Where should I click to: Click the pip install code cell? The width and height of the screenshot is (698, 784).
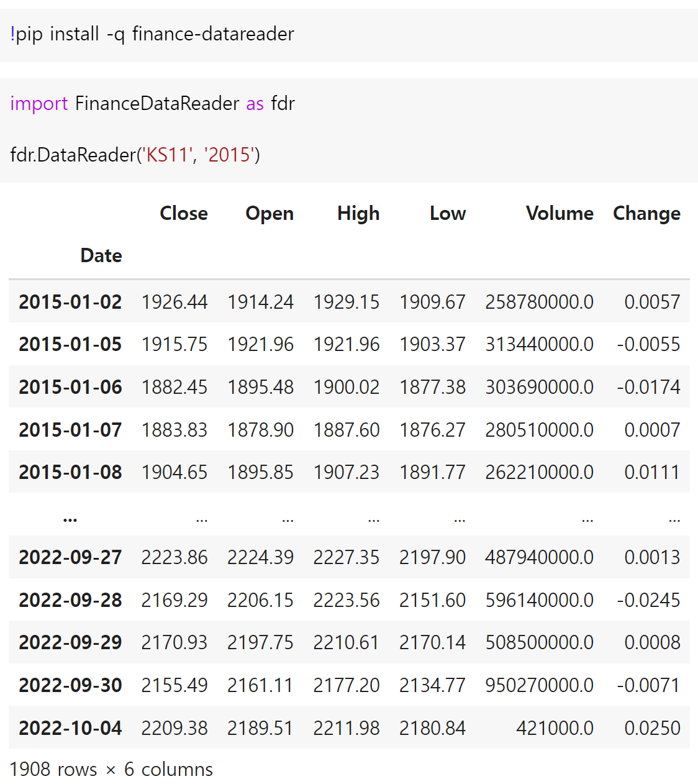point(151,34)
